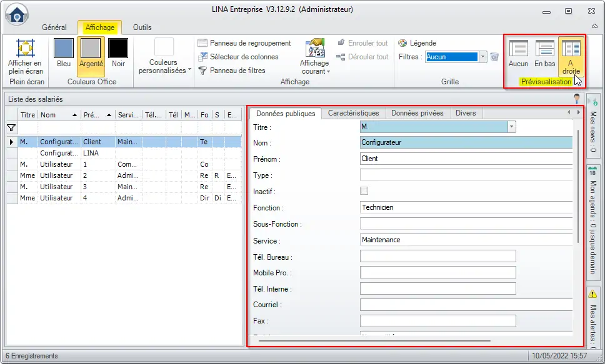Click the row indicator arrow of Configurateur Client
This screenshot has width=605, height=364.
tap(12, 142)
